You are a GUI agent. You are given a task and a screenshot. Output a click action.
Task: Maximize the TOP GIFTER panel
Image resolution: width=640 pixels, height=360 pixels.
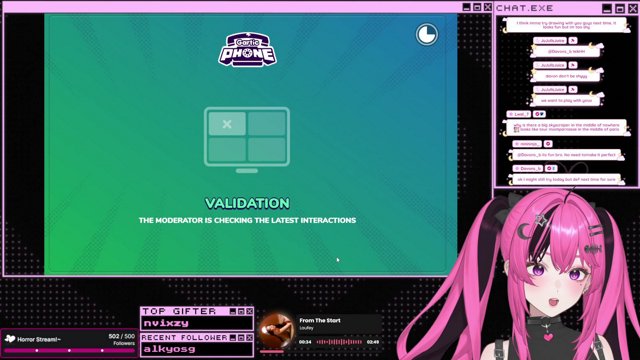pyautogui.click(x=241, y=311)
